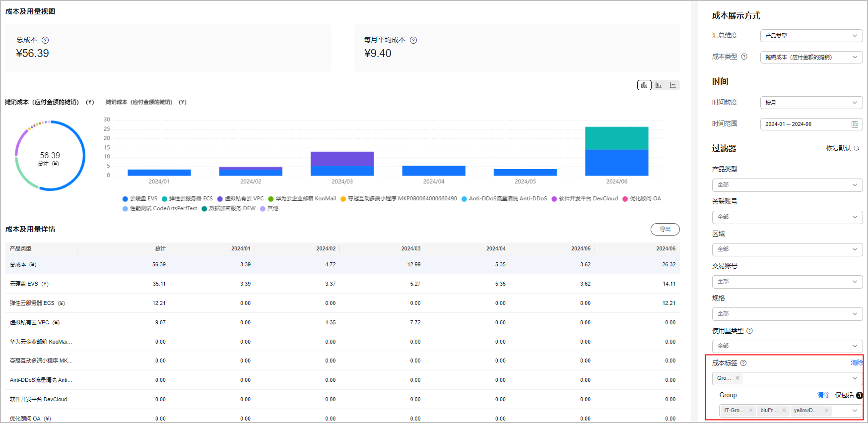
Task: Click the 2024-01 — 2024-06 date range field
Action: pyautogui.click(x=811, y=124)
